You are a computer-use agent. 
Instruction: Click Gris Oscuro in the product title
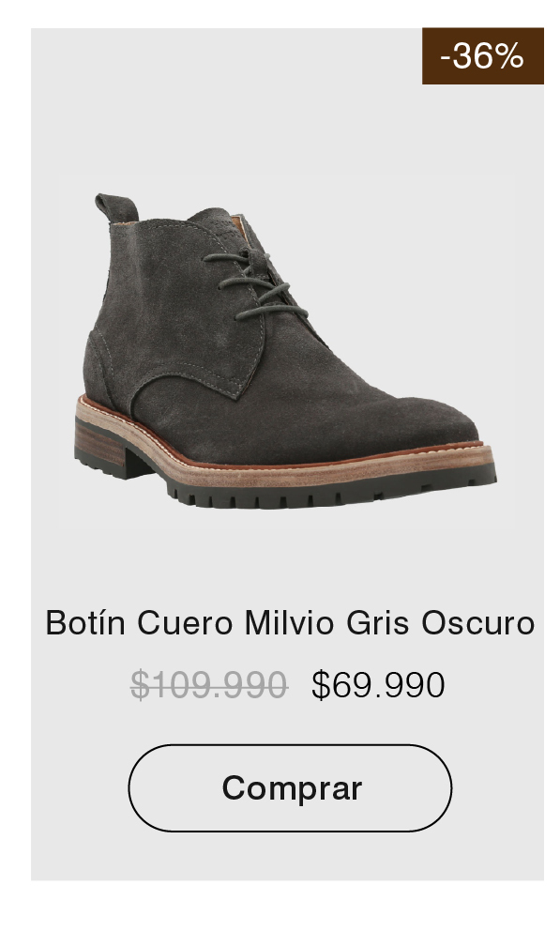(441, 623)
